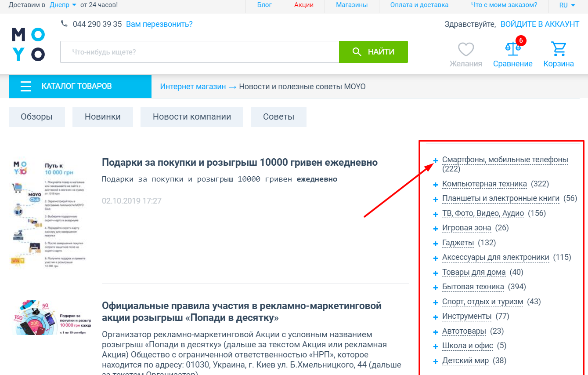Switch to the Новости компании tab

[x=192, y=117]
